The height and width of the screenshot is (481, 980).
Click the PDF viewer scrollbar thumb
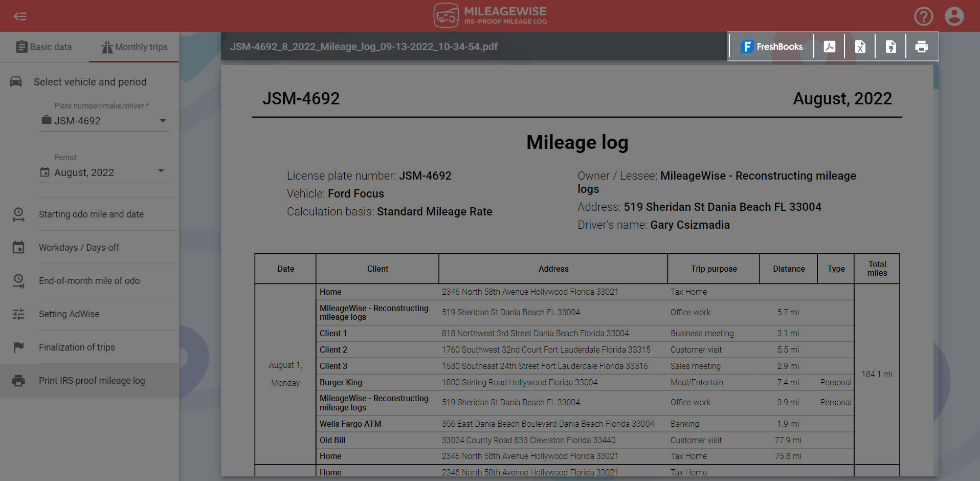point(936,77)
